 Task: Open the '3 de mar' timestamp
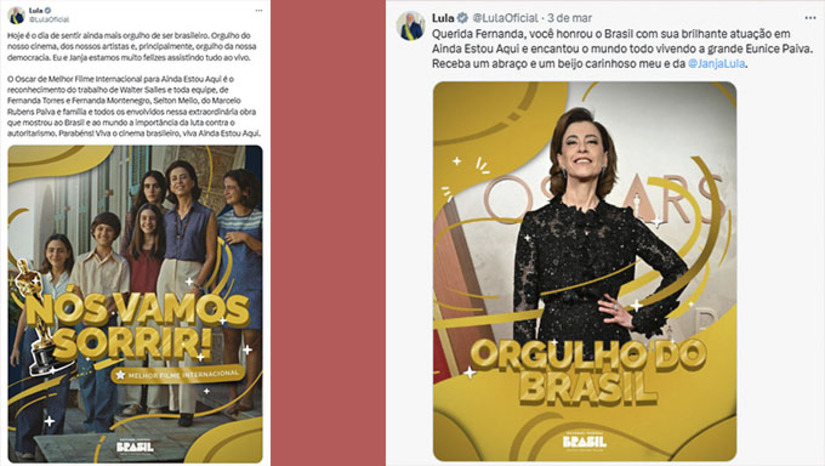569,18
